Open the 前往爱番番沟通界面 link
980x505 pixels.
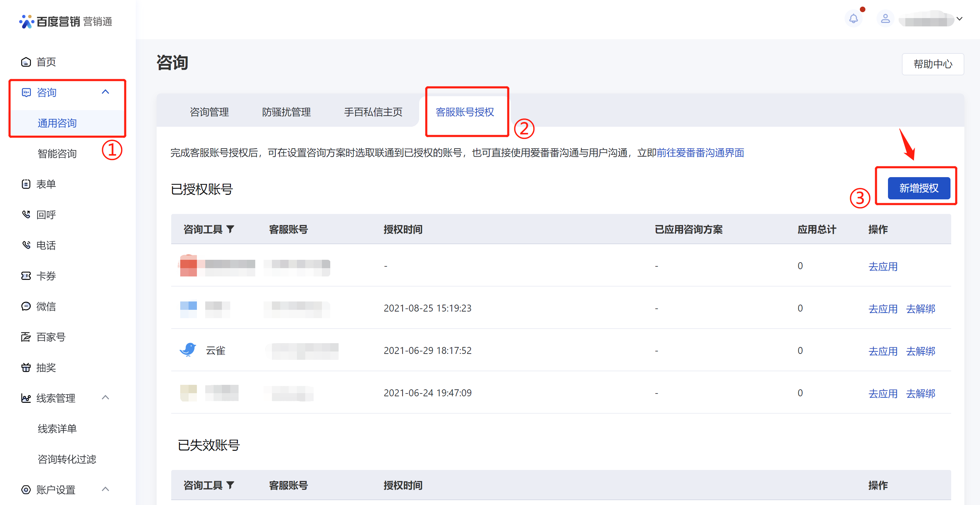click(700, 152)
